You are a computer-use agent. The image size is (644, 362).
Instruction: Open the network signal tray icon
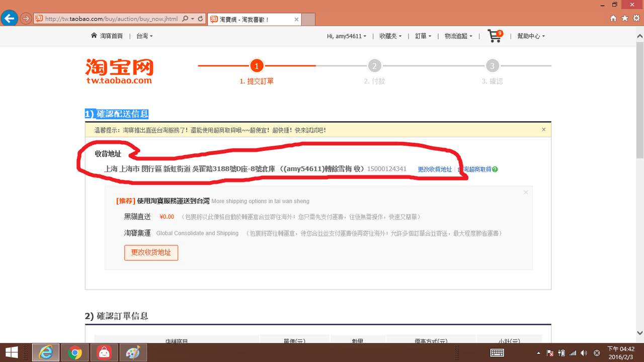(x=573, y=353)
